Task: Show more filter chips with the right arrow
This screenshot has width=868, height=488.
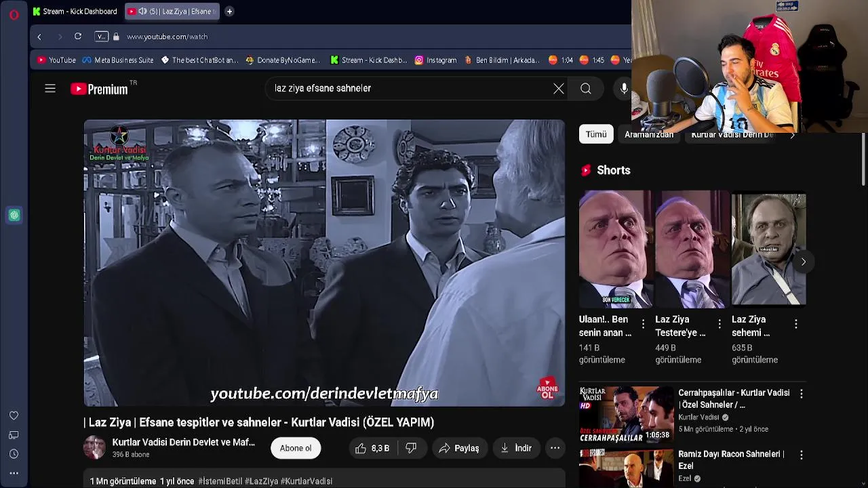Action: pyautogui.click(x=792, y=134)
